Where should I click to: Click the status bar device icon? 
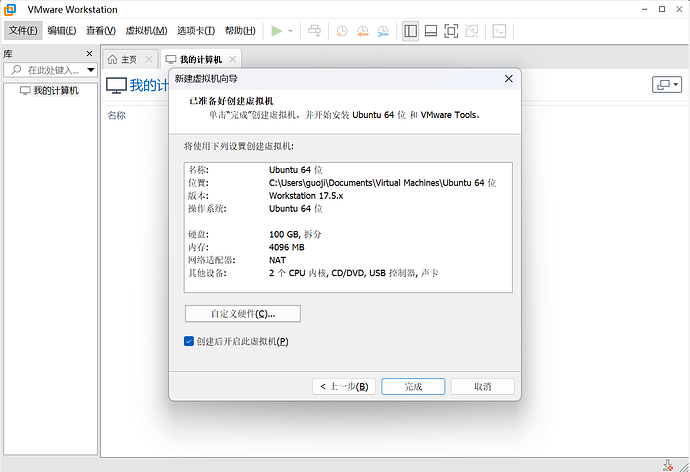click(668, 465)
